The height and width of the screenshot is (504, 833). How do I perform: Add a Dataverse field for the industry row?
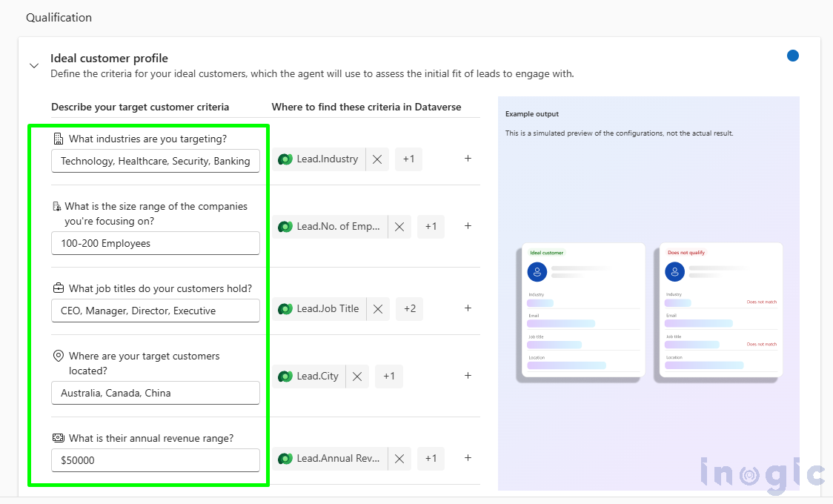(x=468, y=159)
